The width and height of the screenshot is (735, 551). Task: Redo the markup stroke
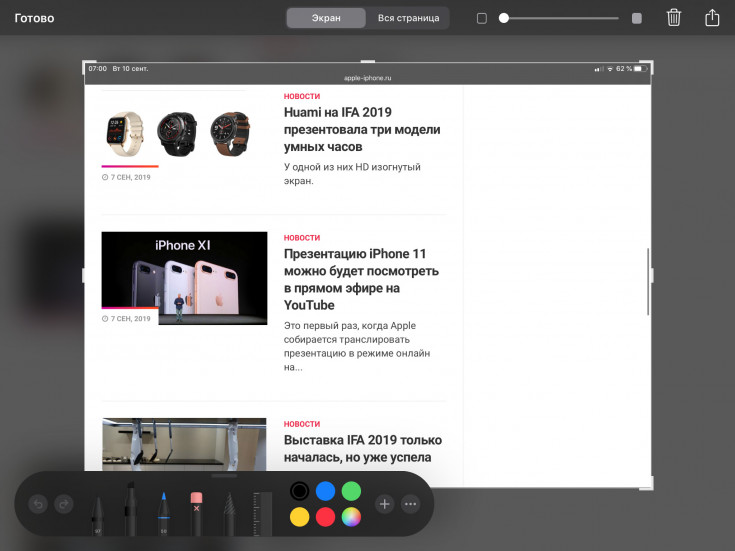64,504
